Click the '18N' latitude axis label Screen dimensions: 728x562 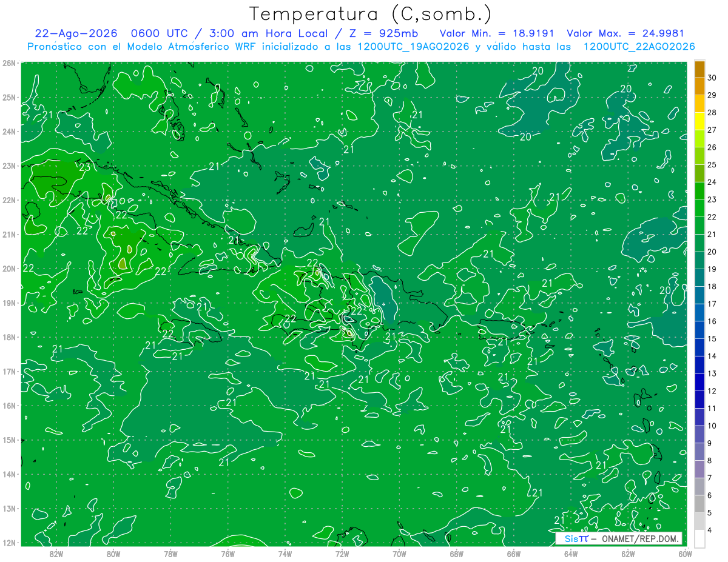[x=8, y=337]
